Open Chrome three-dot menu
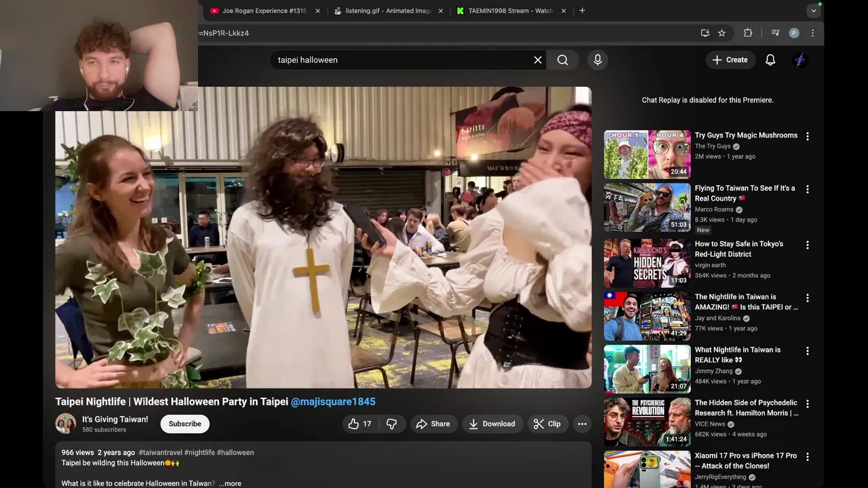The image size is (868, 488). click(x=812, y=33)
